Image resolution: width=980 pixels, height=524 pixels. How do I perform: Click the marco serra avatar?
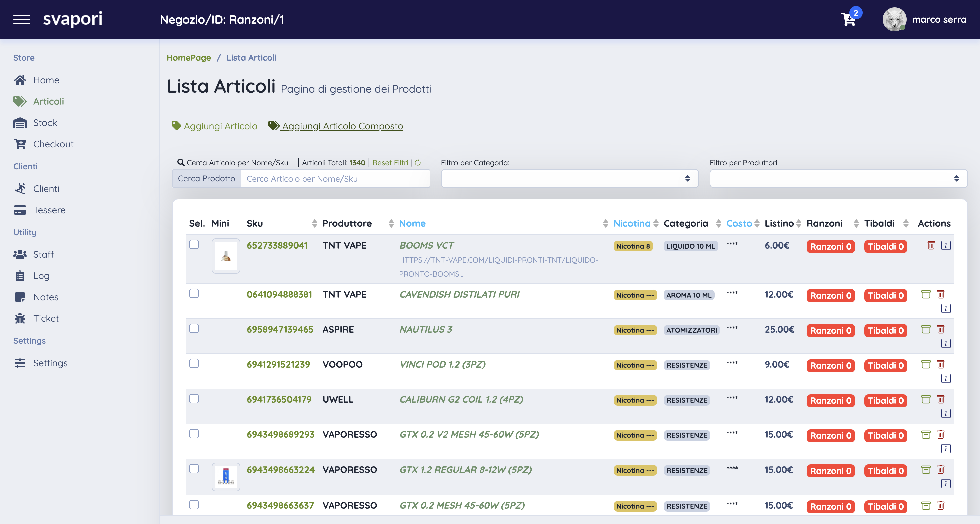click(894, 19)
